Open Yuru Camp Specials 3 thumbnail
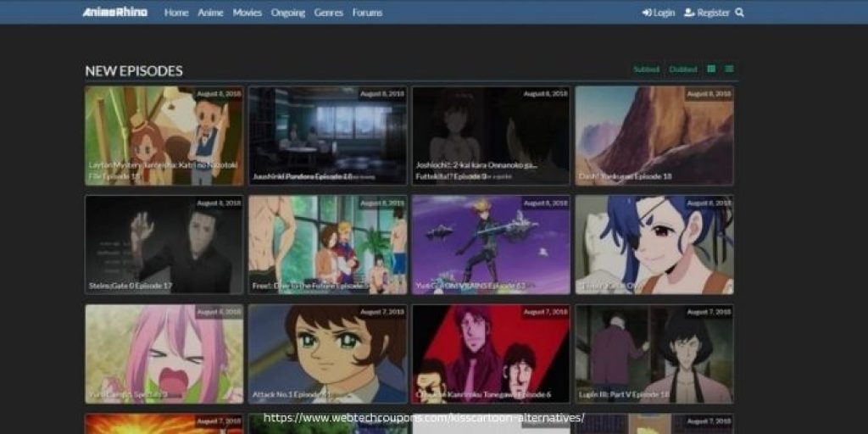Screen dimensions: 868x434 coord(164,353)
